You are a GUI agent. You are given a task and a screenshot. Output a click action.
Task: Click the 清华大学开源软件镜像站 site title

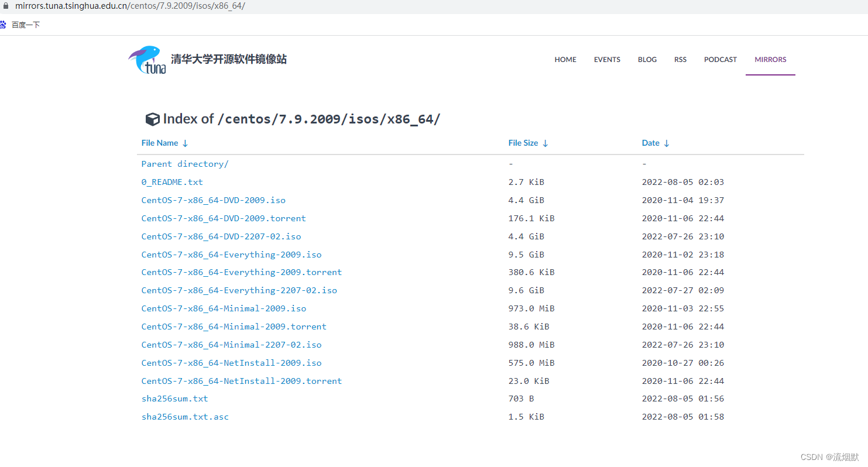point(229,59)
